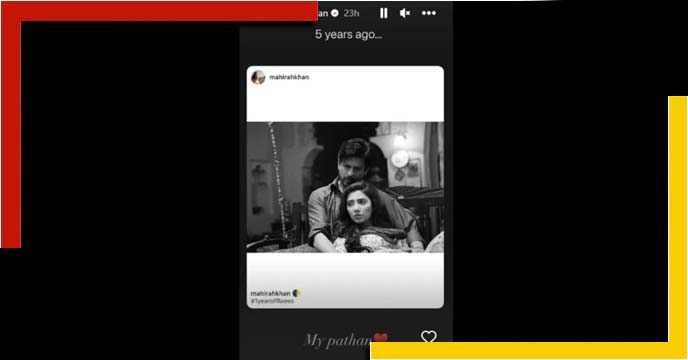This screenshot has height=360, width=688.
Task: Open the three-dot story options menu
Action: click(429, 13)
